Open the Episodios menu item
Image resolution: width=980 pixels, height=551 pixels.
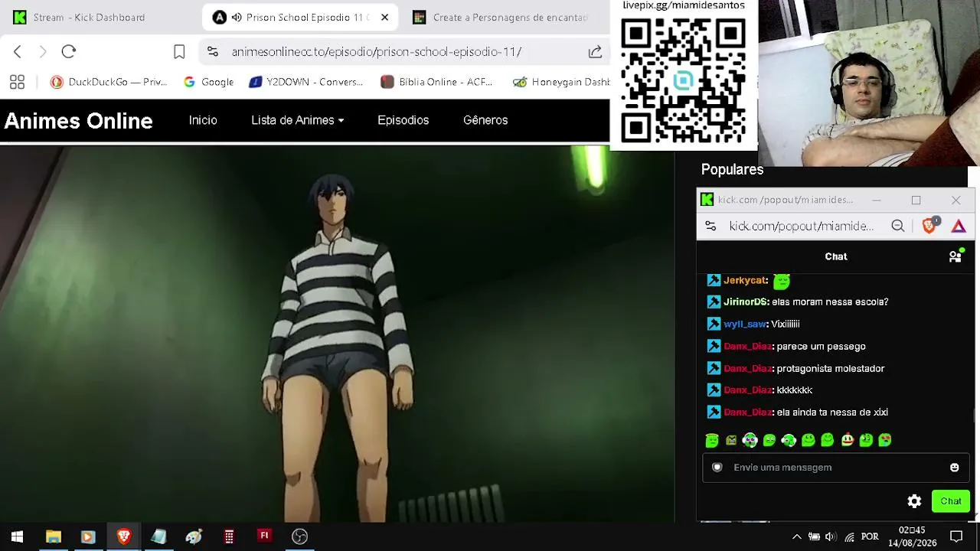[403, 120]
